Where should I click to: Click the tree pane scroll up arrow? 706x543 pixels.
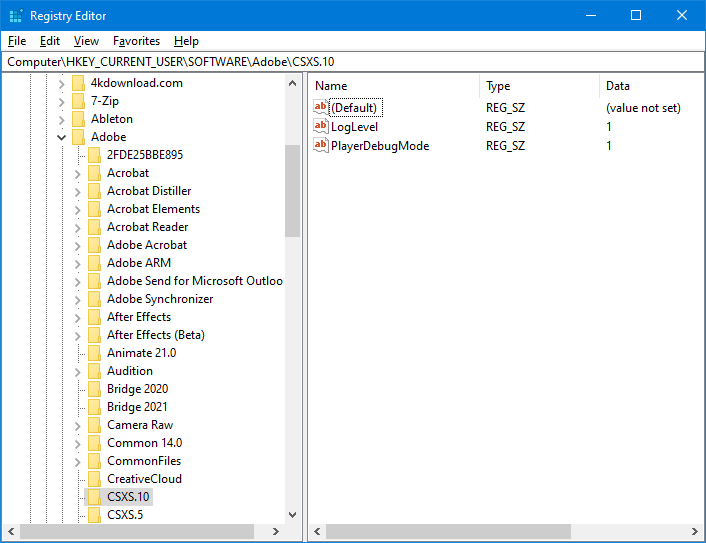[292, 83]
